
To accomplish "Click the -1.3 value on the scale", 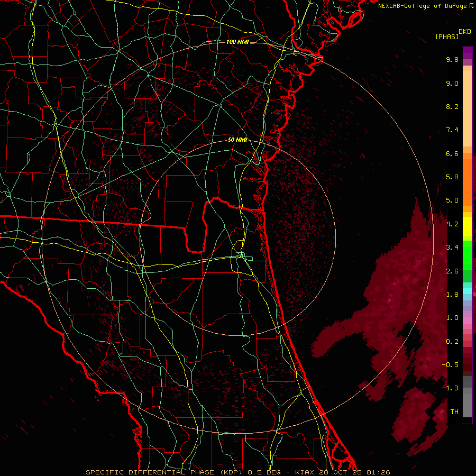I will [x=450, y=388].
